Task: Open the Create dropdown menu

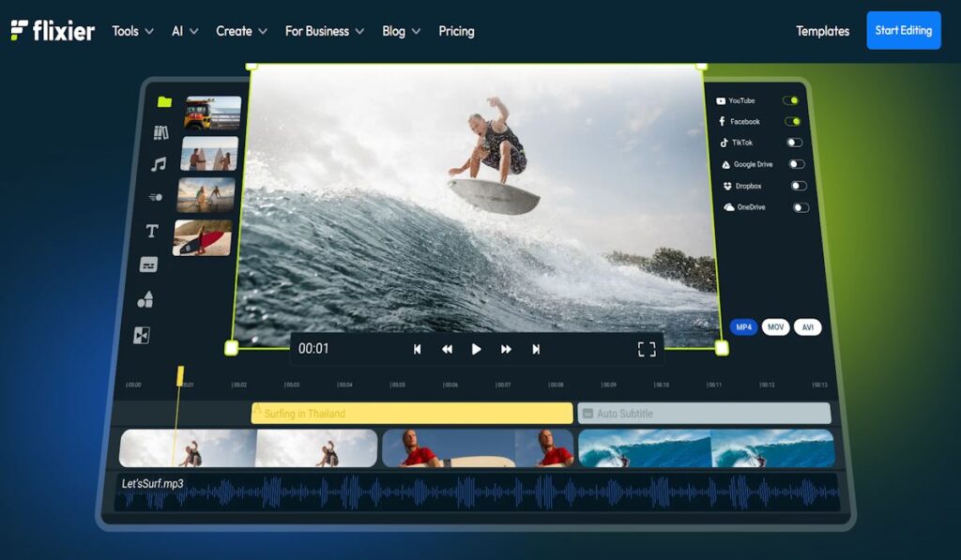Action: click(241, 31)
